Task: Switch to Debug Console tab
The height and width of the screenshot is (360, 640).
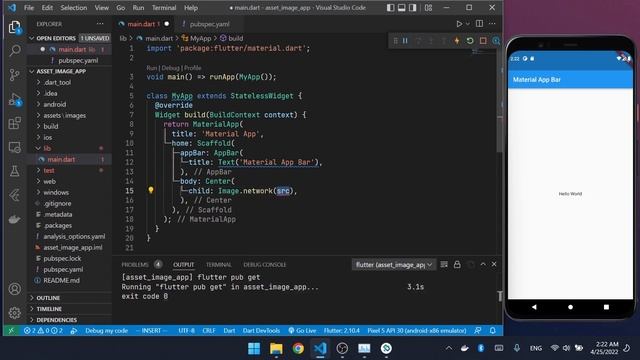Action: tap(264, 265)
